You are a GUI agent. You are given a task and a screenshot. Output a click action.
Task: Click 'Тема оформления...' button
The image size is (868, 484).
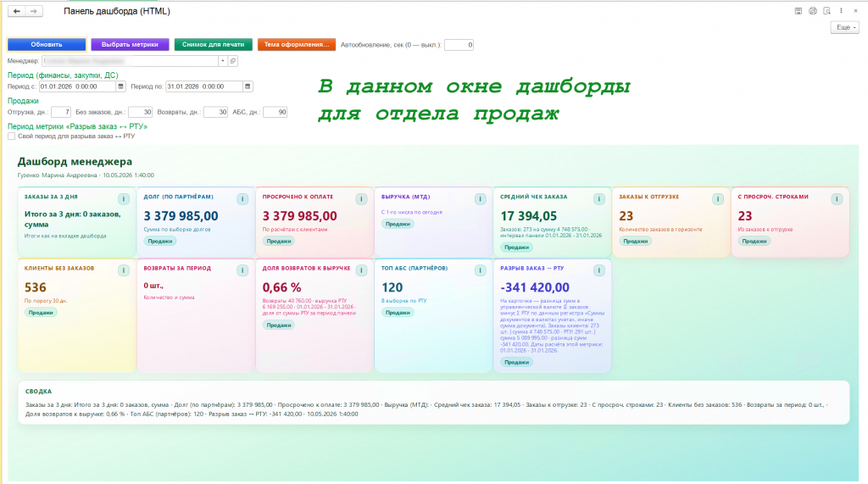297,45
